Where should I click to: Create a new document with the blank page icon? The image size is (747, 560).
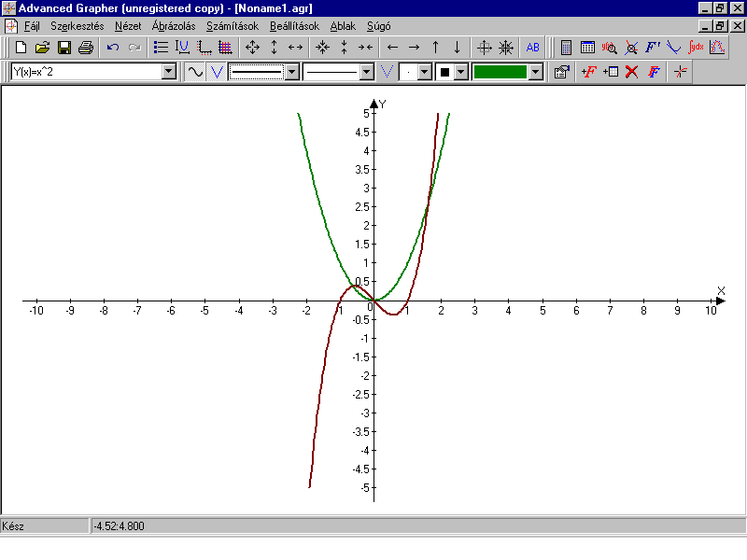[x=21, y=48]
